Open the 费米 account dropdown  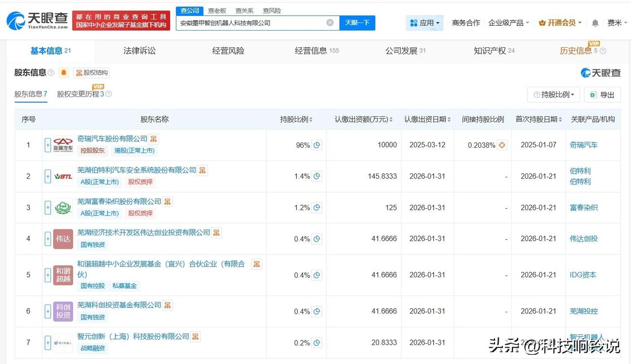[618, 23]
